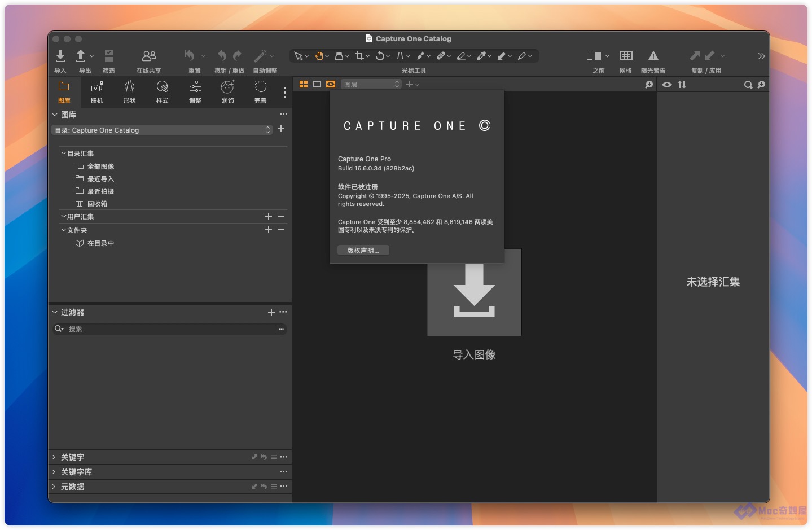Image resolution: width=812 pixels, height=530 pixels.
Task: Open the 图层 layer dropdown
Action: click(371, 84)
